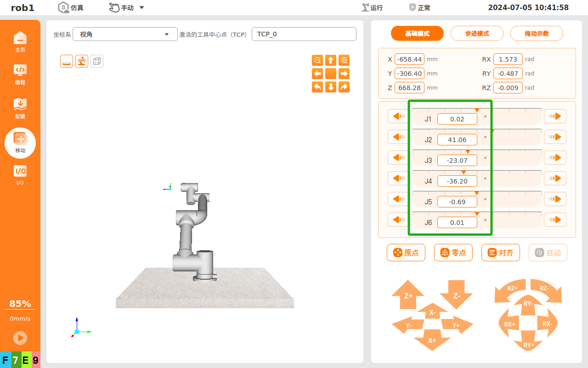This screenshot has width=588, height=368.
Task: Open the 手动 mode dropdown
Action: 127,7
